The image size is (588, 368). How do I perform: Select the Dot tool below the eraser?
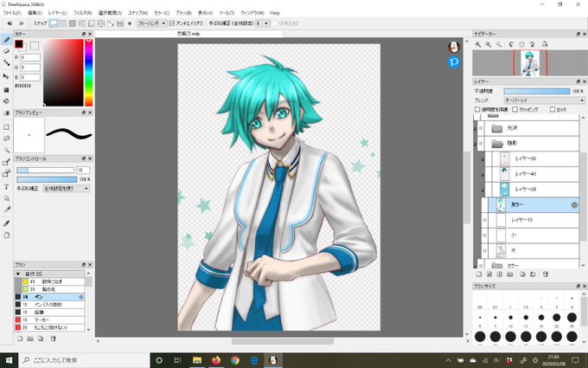pos(6,62)
